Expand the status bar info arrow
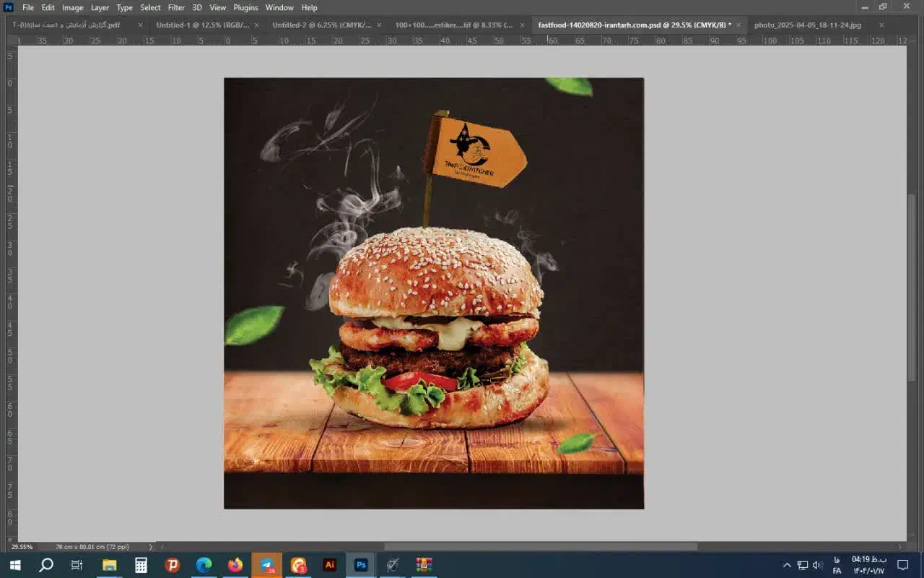 (150, 547)
